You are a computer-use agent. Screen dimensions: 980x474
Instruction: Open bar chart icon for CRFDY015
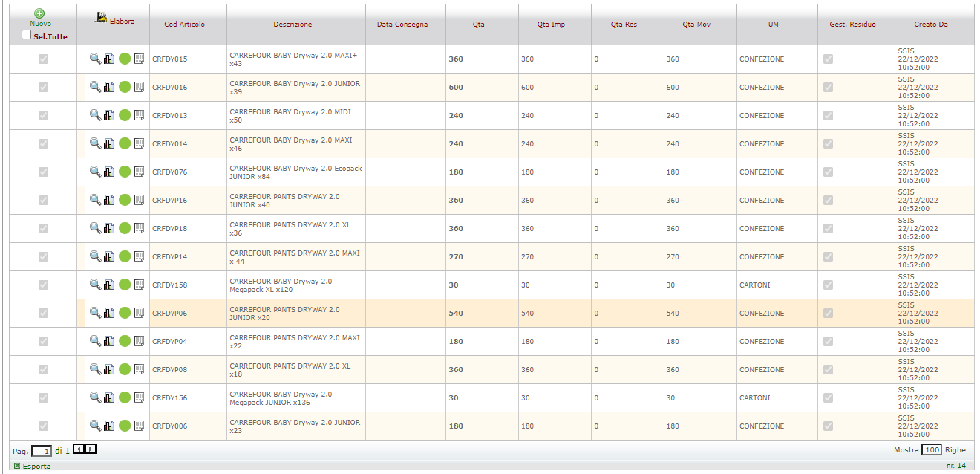pos(109,59)
